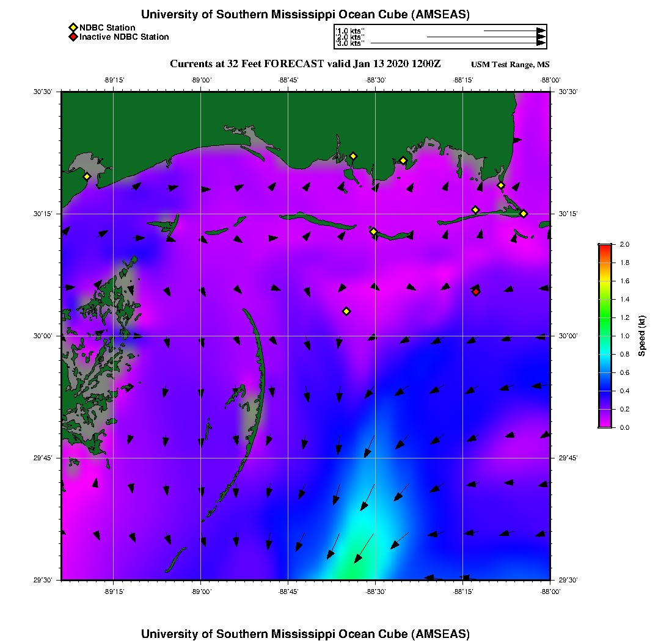Click magenta bottom of the speed color bar
Screen dimensions: 672x641
click(604, 424)
